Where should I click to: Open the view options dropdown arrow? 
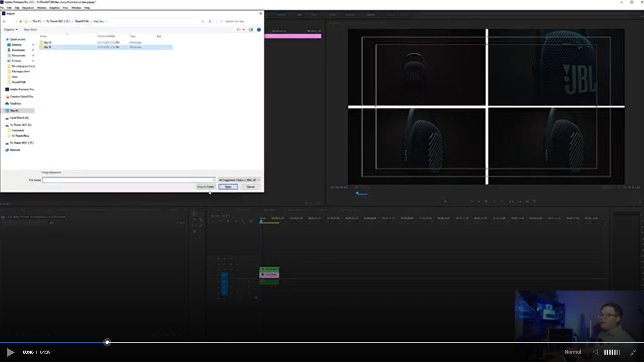[x=244, y=29]
